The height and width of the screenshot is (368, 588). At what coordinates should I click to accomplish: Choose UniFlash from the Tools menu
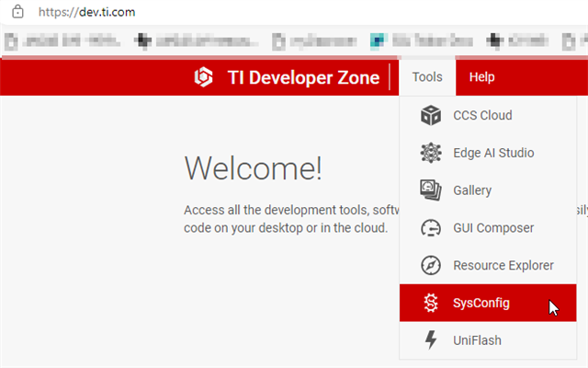coord(488,340)
